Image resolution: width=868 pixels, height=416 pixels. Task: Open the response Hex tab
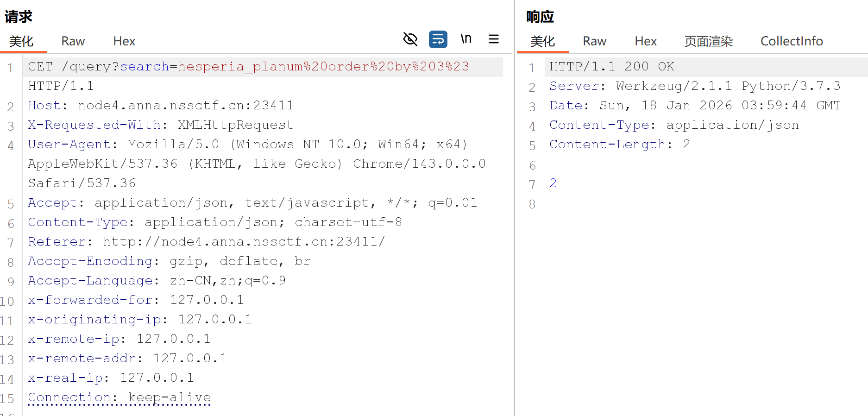(x=646, y=41)
